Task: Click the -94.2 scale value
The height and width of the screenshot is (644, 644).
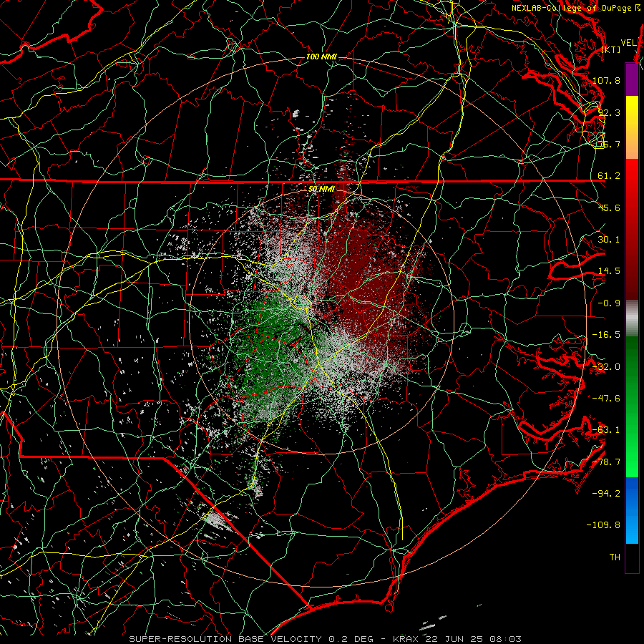Action: [606, 494]
